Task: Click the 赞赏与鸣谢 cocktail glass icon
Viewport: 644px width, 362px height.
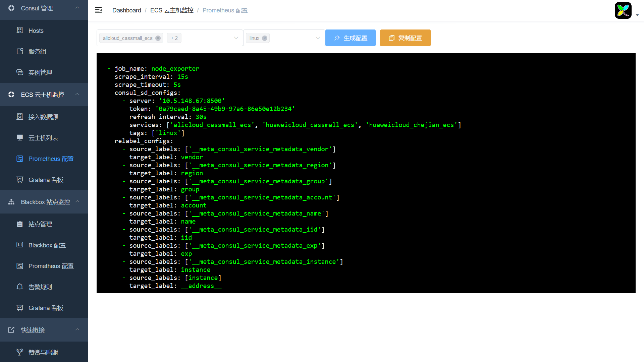Action: pos(20,352)
